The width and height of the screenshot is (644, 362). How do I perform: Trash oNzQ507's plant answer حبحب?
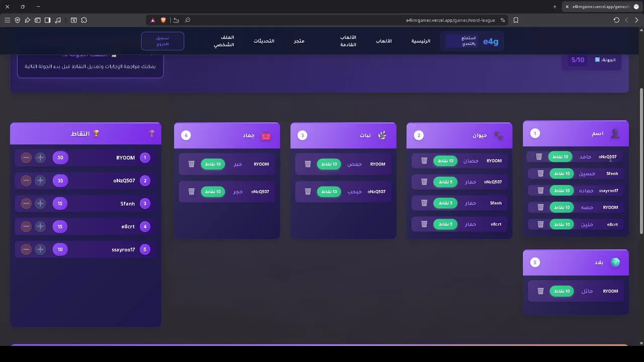click(x=308, y=192)
